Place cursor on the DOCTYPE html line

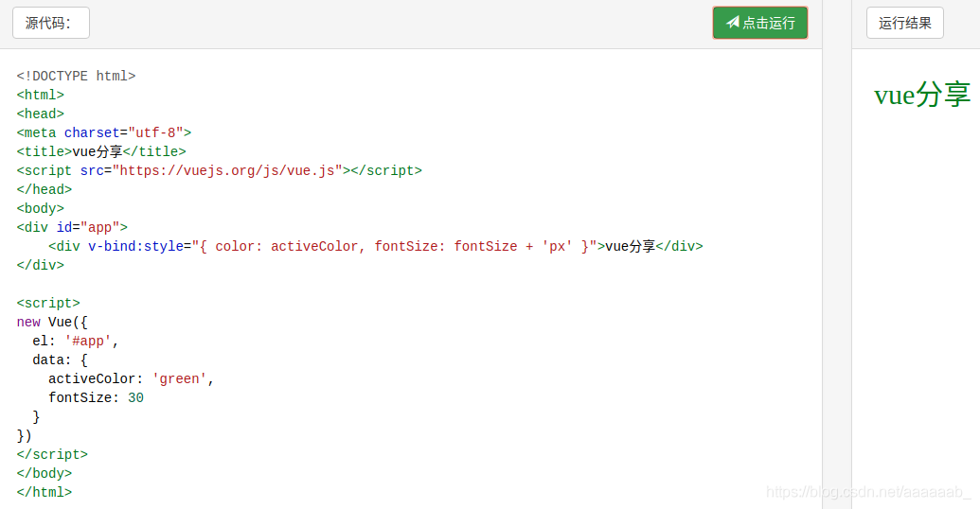[76, 76]
